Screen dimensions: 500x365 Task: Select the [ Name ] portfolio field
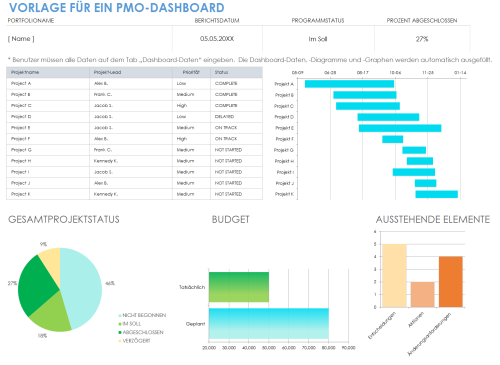coord(89,39)
